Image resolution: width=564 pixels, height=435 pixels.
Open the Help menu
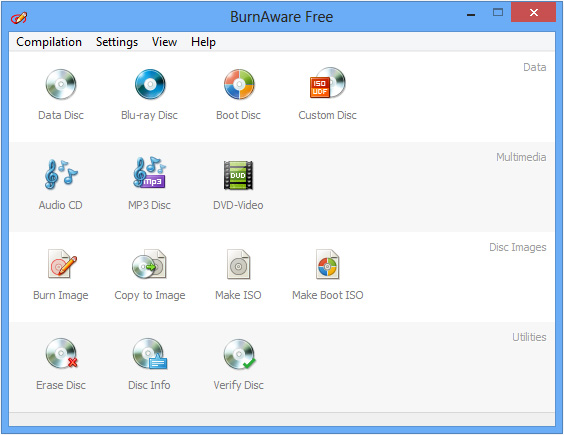203,42
